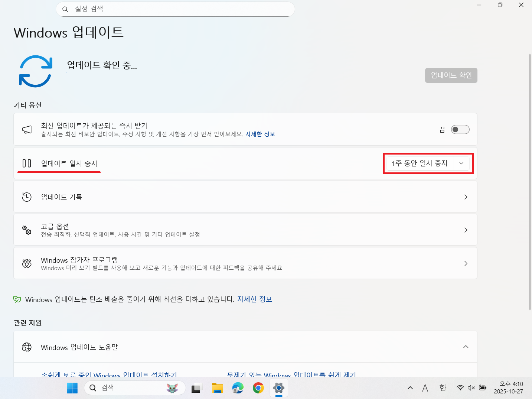Click the muted volume tray icon
The width and height of the screenshot is (532, 399).
pos(471,388)
